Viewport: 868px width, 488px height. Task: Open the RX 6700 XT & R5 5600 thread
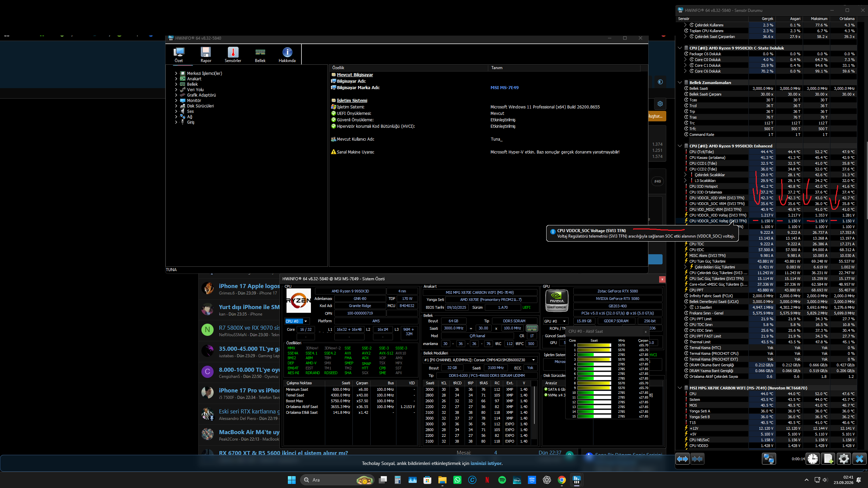point(283,453)
